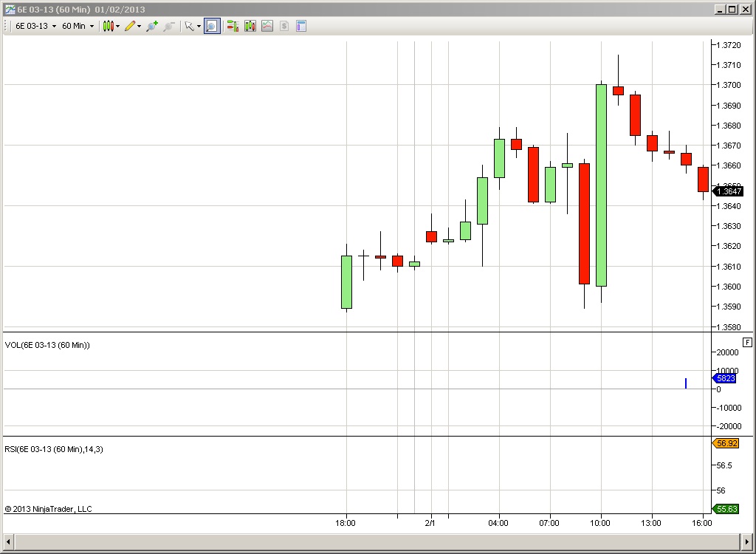Click the 10:00 time axis label

click(x=599, y=523)
